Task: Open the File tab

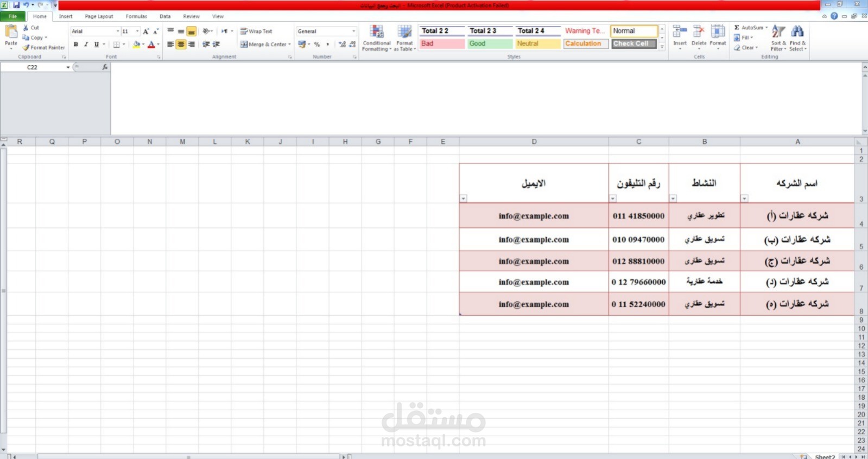Action: [x=12, y=16]
